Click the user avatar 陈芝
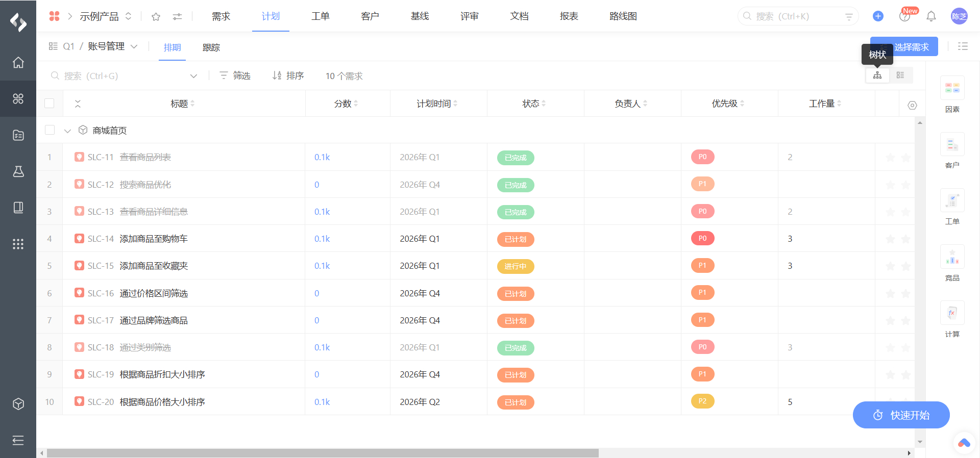Screen dimensions: 980x458 pos(959,16)
